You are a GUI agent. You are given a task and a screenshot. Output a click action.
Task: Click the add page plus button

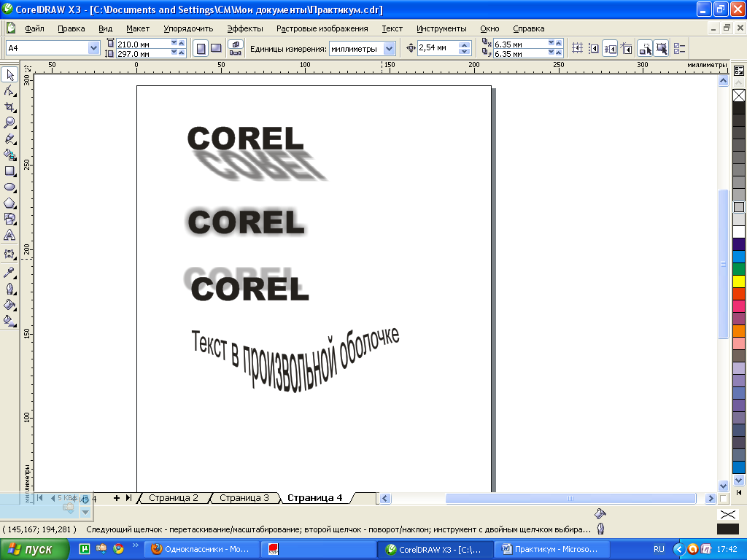[116, 497]
